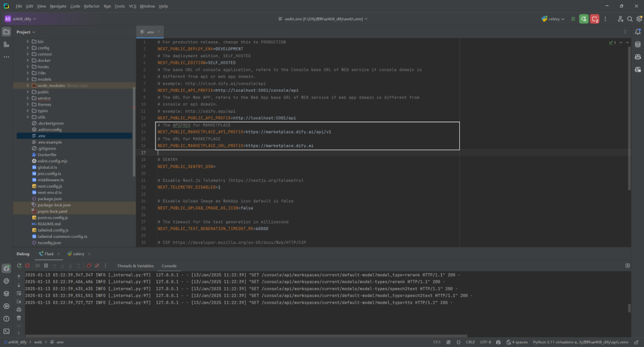Screen dimensions: 644x347
Task: Open the Problems tool window icon
Action: (x=6, y=318)
